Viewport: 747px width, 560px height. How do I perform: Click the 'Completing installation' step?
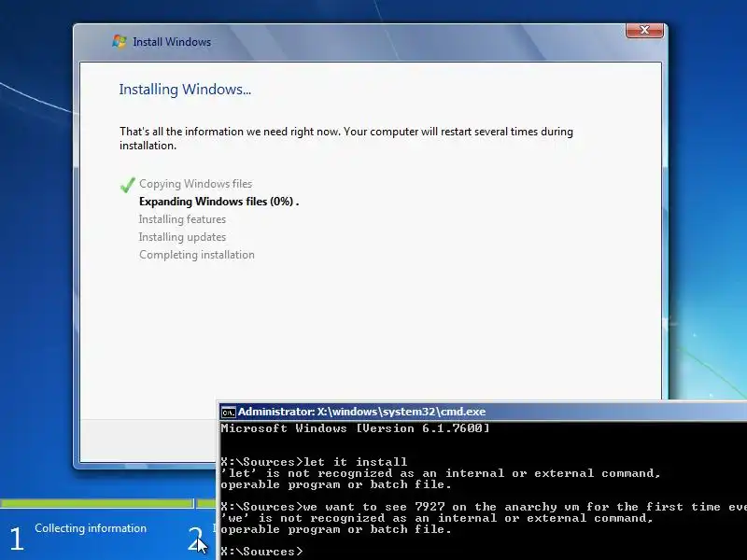click(197, 255)
